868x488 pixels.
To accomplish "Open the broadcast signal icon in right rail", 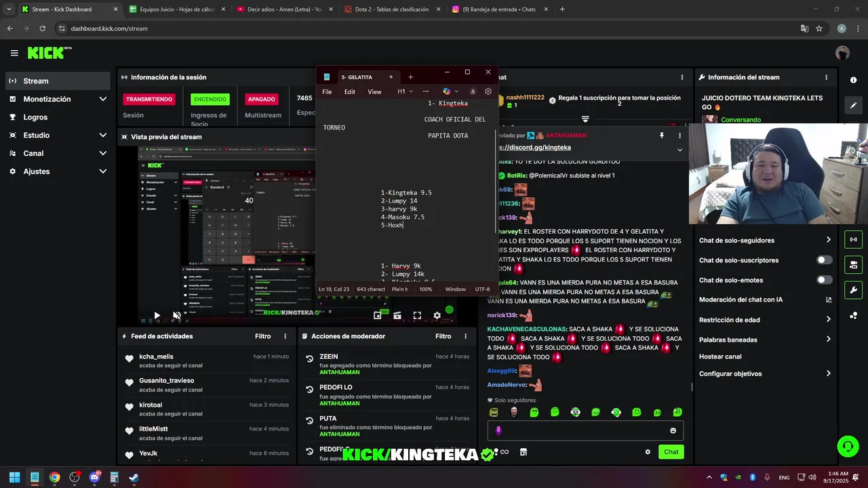I will [x=853, y=239].
